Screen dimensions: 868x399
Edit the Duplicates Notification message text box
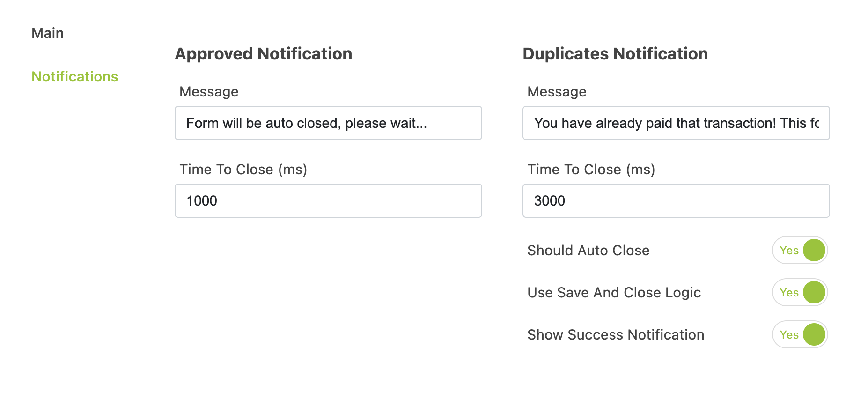(676, 123)
